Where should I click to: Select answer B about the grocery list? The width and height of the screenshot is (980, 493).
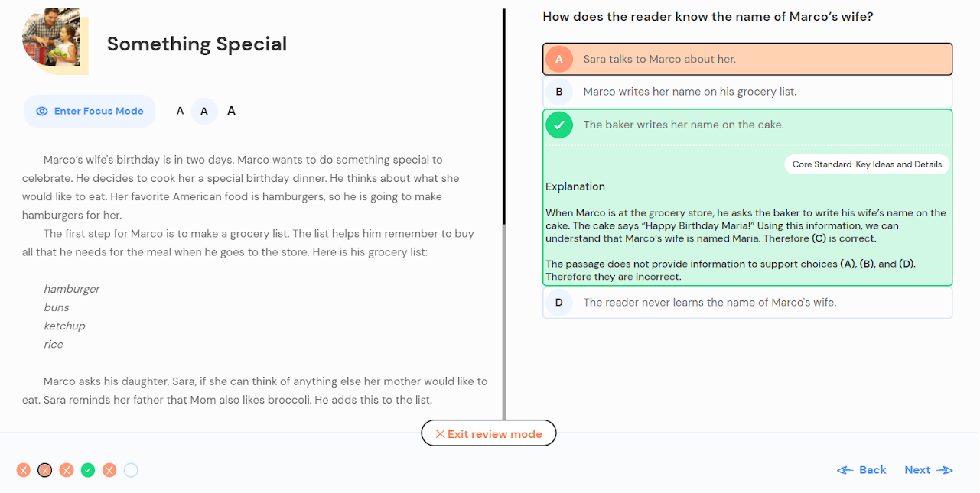[x=747, y=92]
